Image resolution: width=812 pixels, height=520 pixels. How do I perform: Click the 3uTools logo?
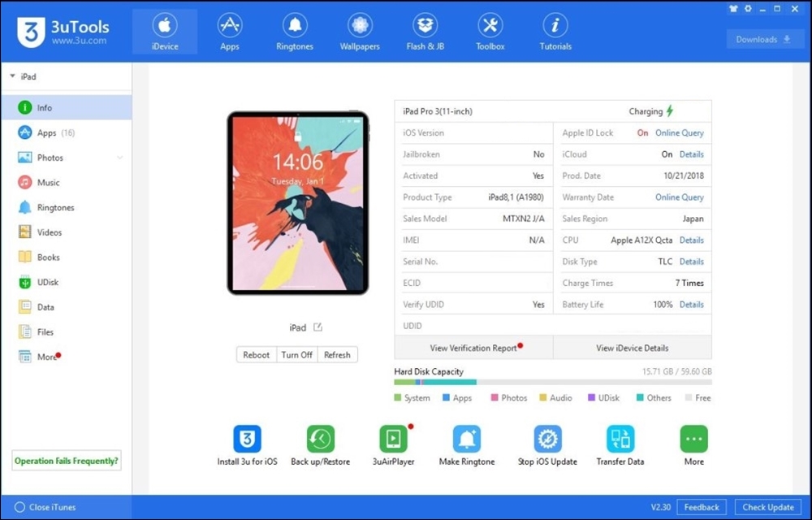pyautogui.click(x=63, y=32)
